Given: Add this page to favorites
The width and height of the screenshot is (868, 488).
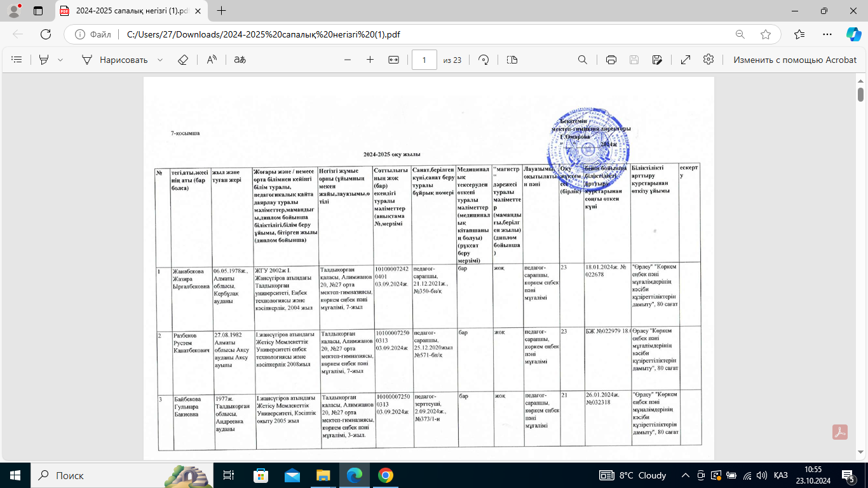Looking at the screenshot, I should click(766, 34).
